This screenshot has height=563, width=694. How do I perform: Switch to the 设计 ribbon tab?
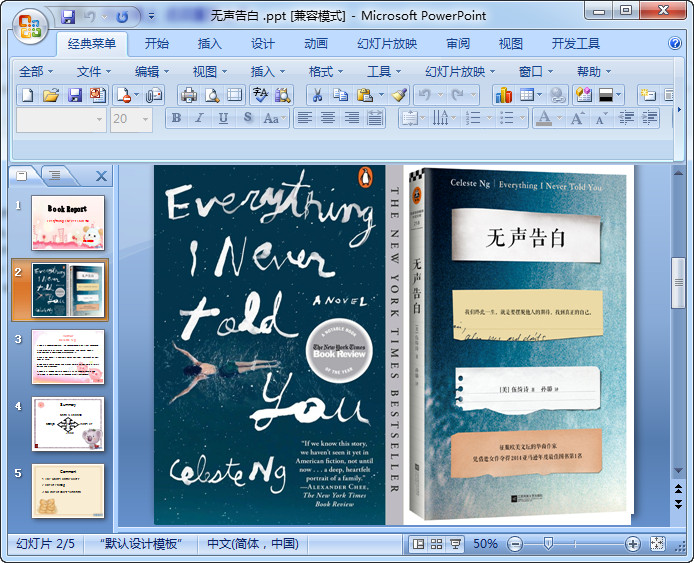(x=263, y=43)
